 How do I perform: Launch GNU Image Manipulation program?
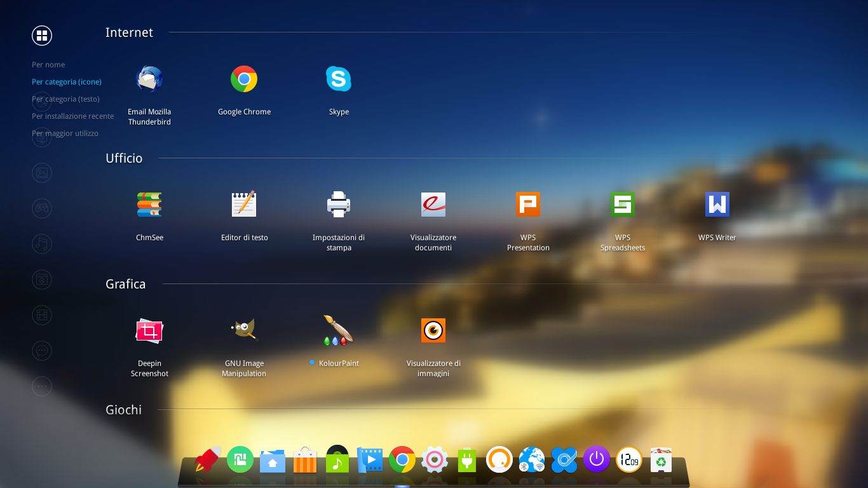244,330
